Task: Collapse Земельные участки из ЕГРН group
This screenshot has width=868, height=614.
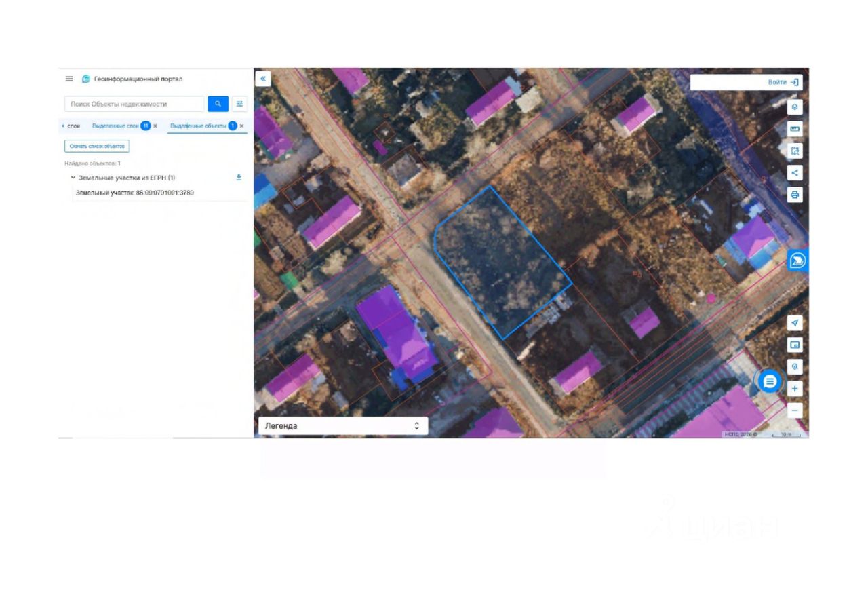Action: point(73,178)
